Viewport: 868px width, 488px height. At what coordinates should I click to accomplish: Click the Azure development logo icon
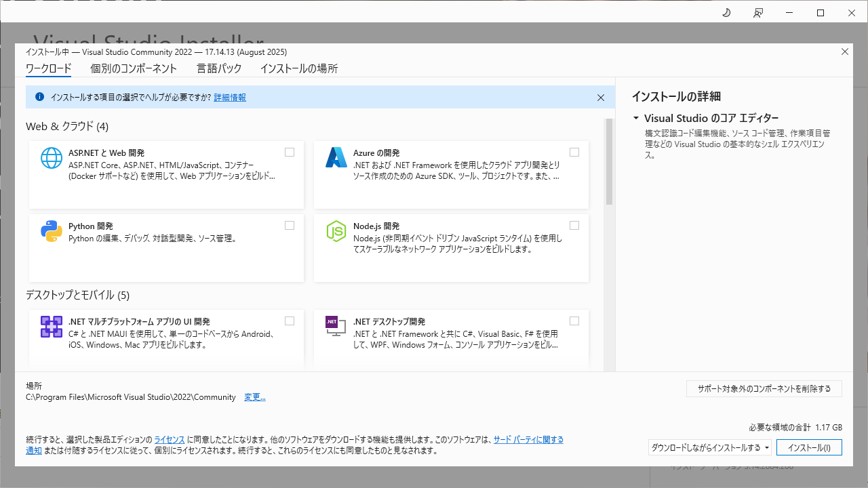[336, 158]
